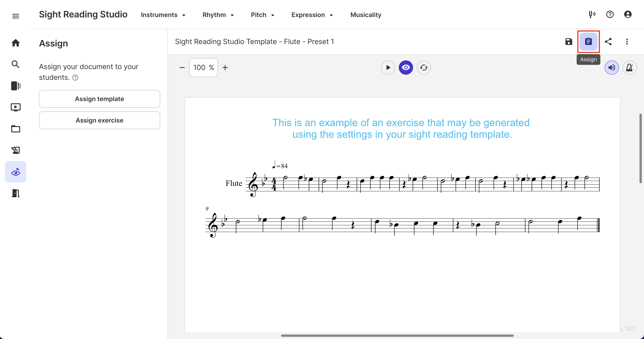Expand the Rhythm dropdown
The image size is (644, 339).
(218, 15)
